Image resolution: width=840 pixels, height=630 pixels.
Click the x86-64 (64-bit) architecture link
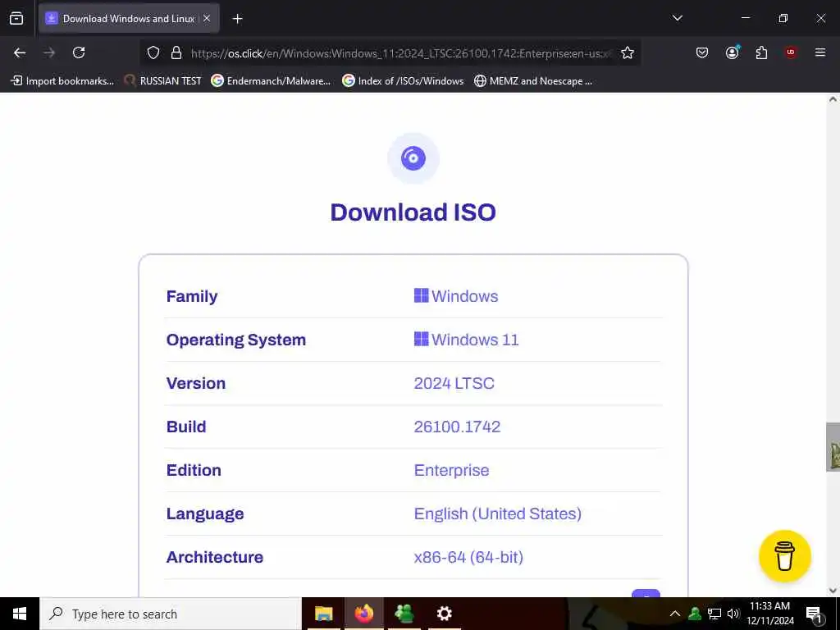click(x=468, y=557)
